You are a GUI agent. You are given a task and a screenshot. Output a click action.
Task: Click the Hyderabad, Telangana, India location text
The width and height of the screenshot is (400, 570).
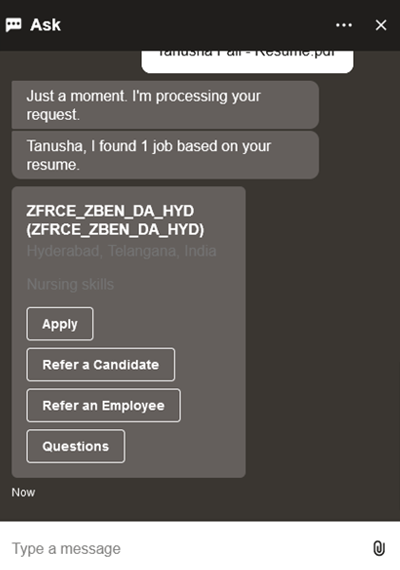pos(121,251)
